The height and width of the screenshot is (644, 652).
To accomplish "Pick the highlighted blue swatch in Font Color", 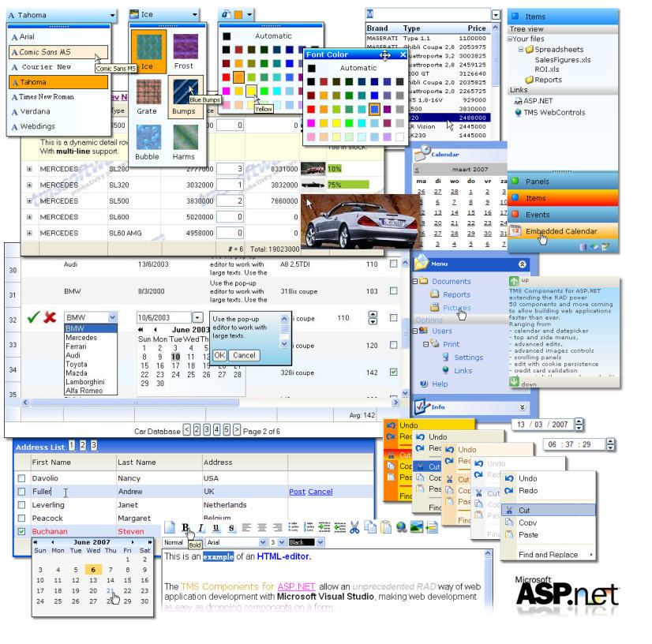I will 374,110.
